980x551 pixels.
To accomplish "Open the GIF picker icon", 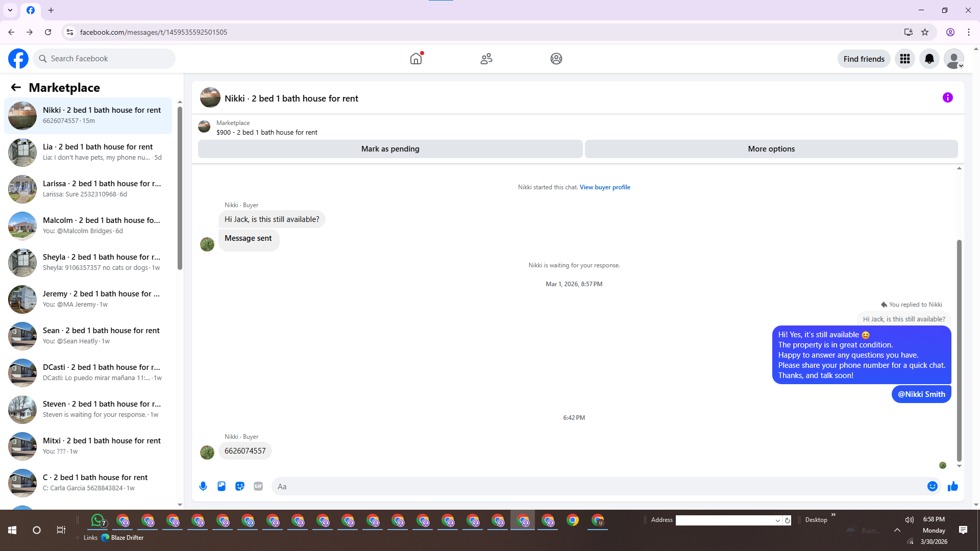I will click(258, 486).
